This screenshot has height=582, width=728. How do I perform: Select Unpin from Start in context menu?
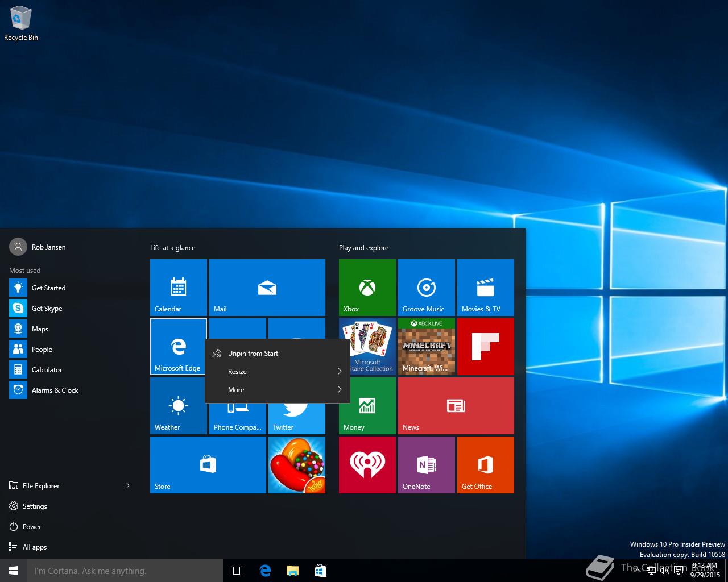pyautogui.click(x=278, y=354)
